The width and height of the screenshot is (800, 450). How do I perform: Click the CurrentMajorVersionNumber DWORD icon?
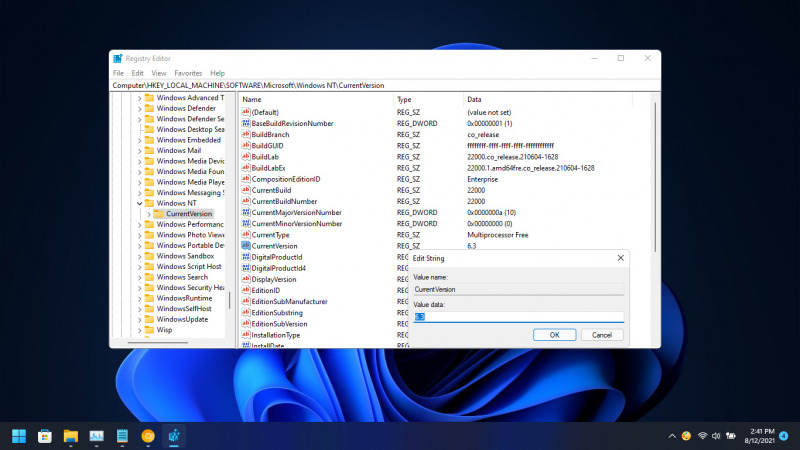click(x=246, y=212)
